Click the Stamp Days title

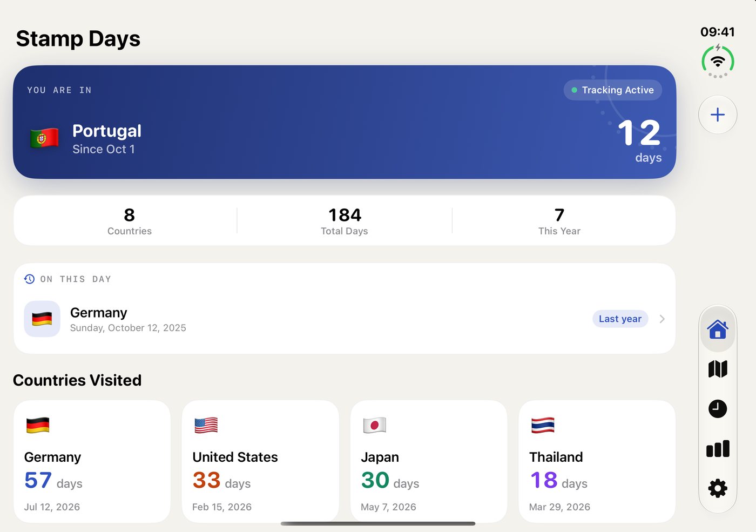[x=78, y=39]
